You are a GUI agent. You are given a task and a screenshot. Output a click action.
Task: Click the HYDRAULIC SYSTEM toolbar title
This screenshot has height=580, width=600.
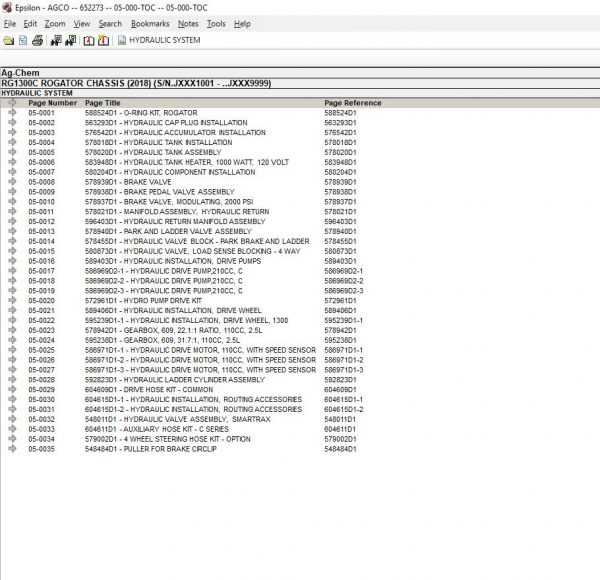(165, 40)
